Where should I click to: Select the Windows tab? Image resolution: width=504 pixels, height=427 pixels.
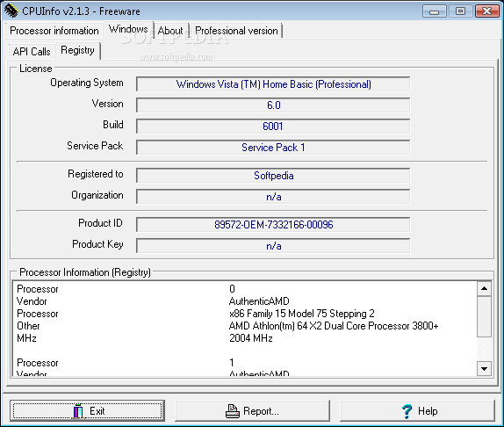click(128, 29)
